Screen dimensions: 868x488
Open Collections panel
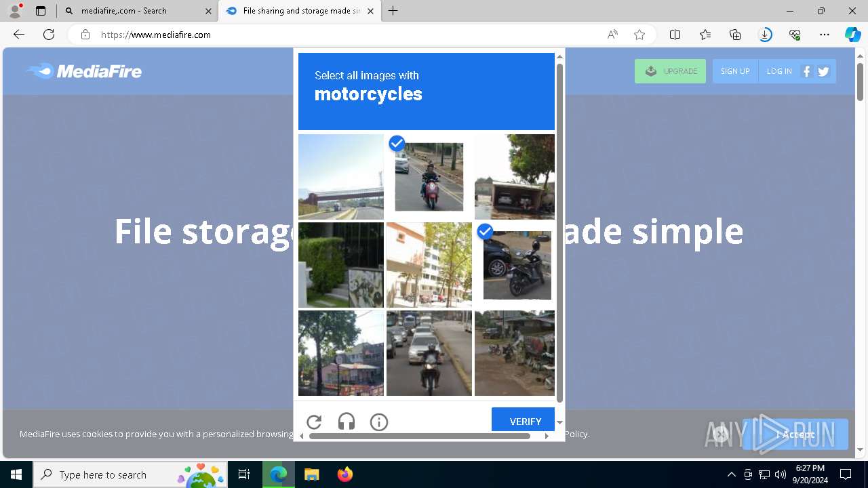pyautogui.click(x=735, y=35)
